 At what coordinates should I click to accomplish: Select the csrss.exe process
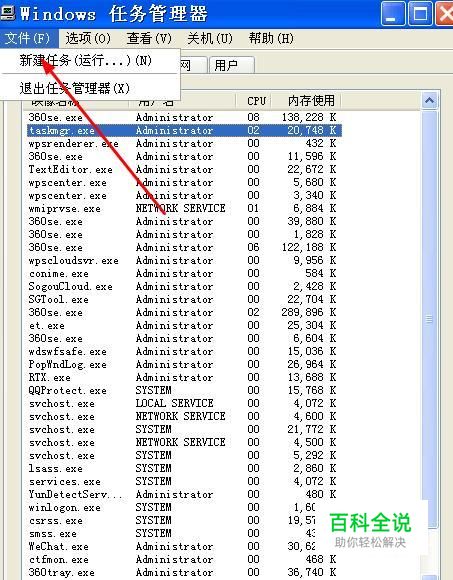click(55, 520)
